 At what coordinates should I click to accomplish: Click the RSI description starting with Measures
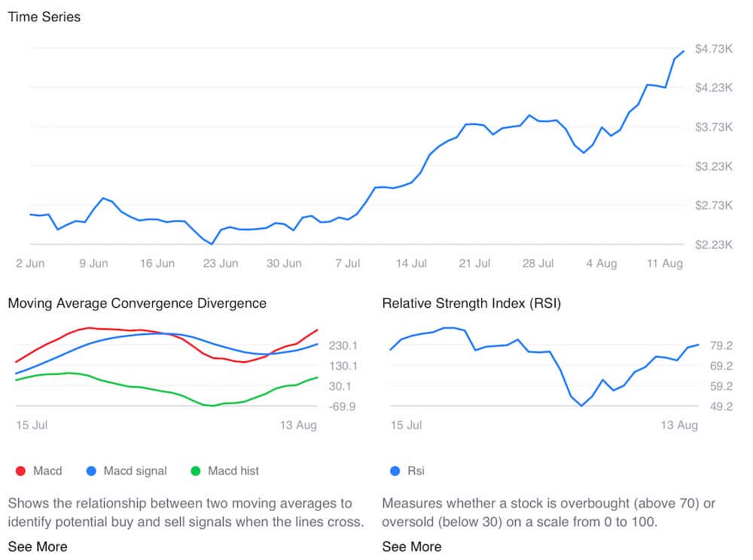[x=548, y=512]
